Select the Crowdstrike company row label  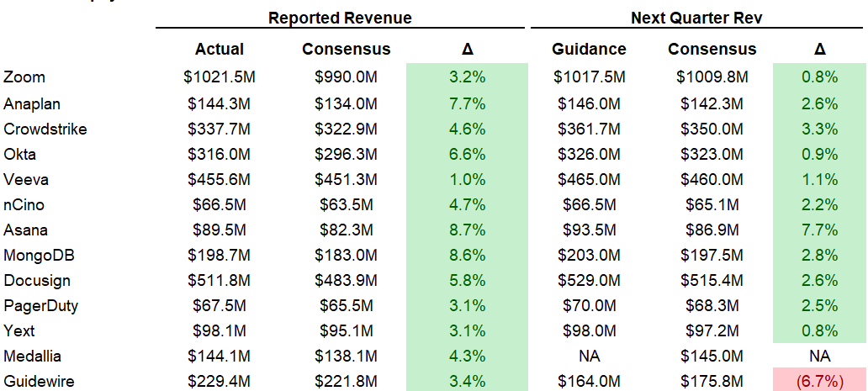point(45,129)
